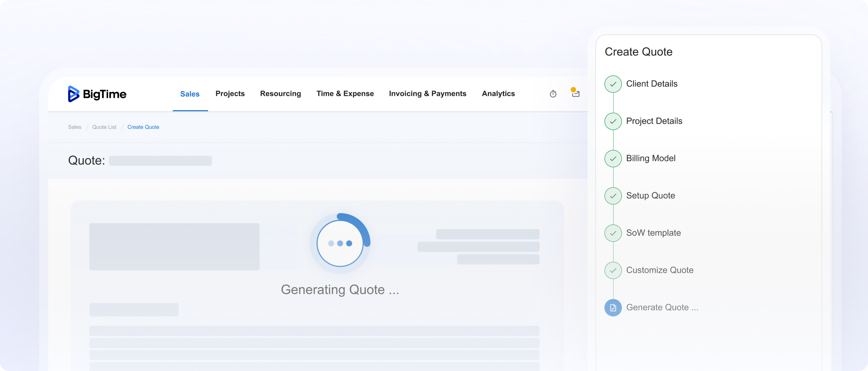868x371 pixels.
Task: Navigate to Sales breadcrumb link
Action: point(75,127)
